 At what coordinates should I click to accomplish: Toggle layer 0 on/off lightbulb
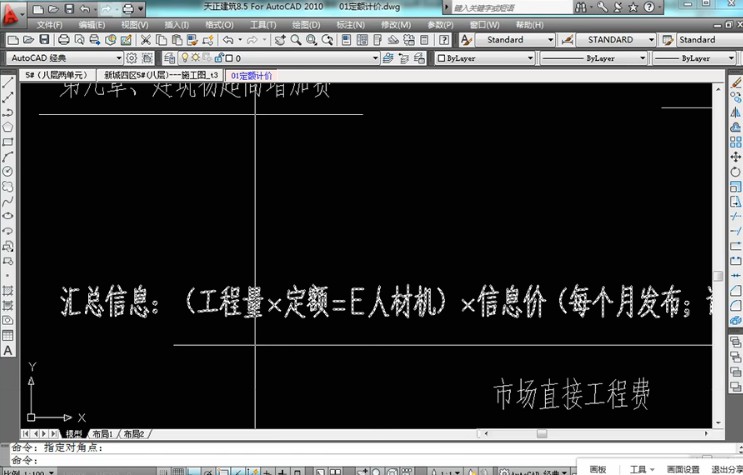click(x=184, y=59)
